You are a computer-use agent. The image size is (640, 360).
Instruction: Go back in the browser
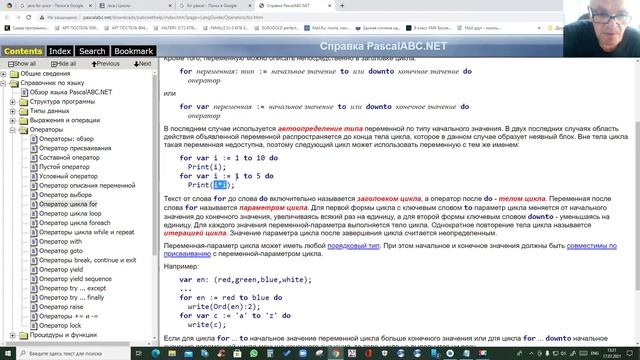coord(7,18)
